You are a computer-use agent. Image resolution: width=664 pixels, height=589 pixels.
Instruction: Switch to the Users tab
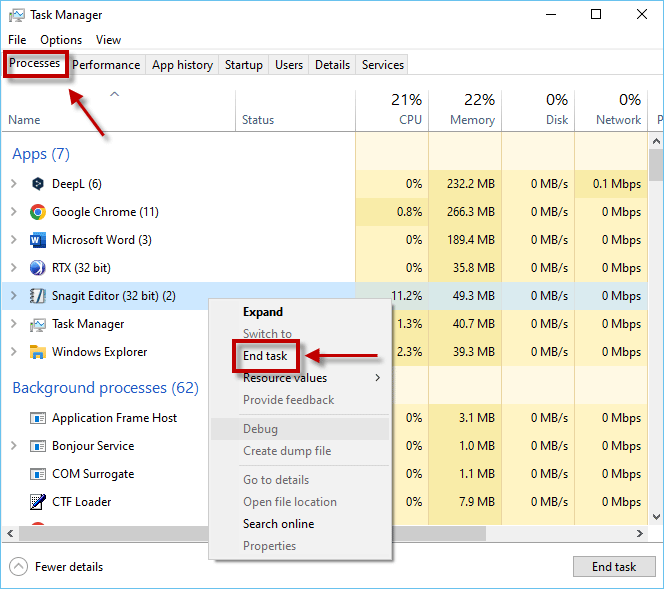pyautogui.click(x=289, y=65)
